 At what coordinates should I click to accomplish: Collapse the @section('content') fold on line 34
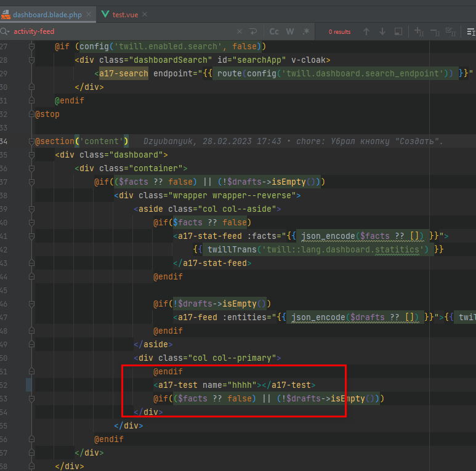(x=31, y=142)
